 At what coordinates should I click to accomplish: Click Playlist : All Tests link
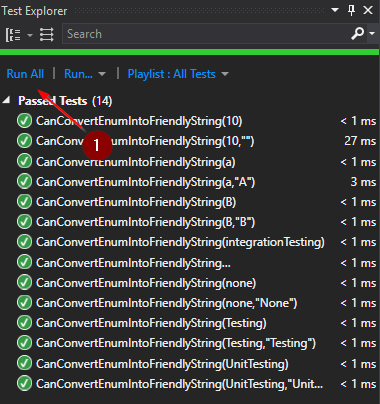tap(172, 74)
